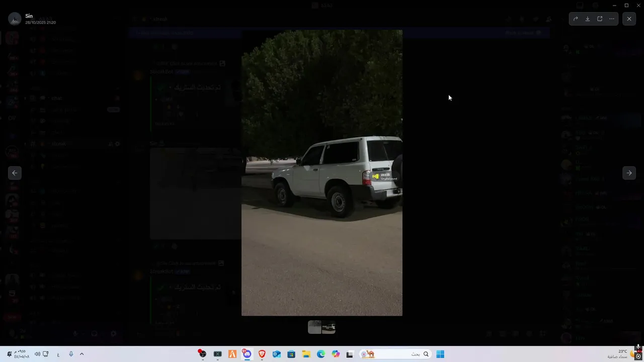
Task: Close the image viewer with X button
Action: (629, 19)
